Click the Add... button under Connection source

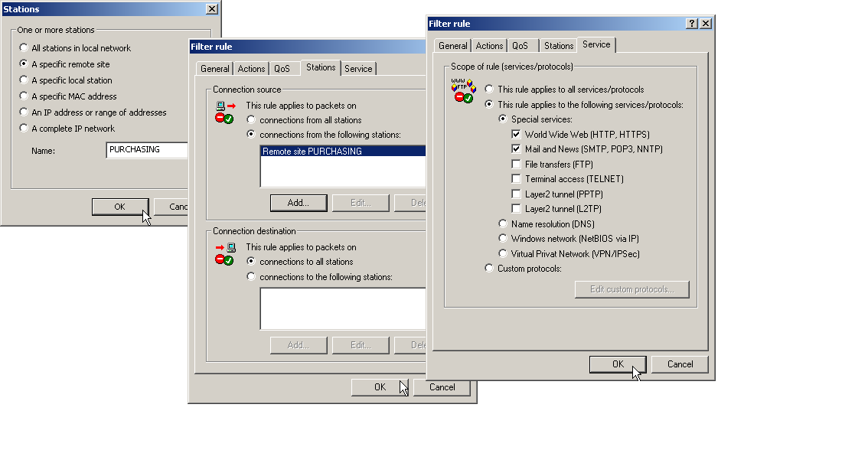pyautogui.click(x=299, y=203)
